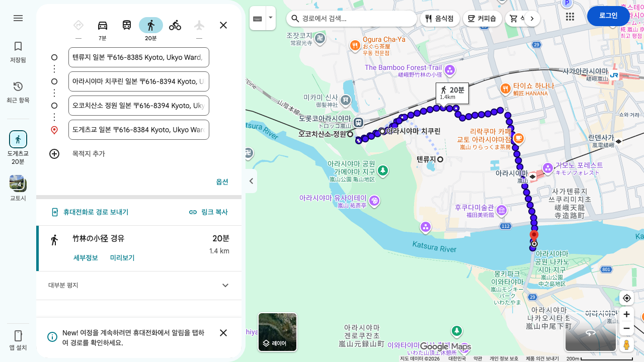Filter by 음식점 restaurants chip

click(440, 19)
